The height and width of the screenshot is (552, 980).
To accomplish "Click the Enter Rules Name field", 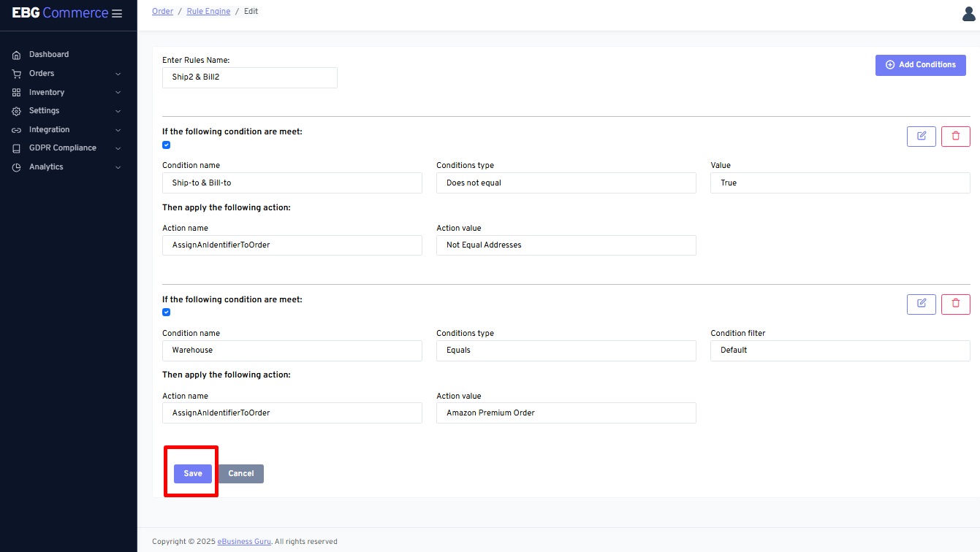I will click(249, 77).
